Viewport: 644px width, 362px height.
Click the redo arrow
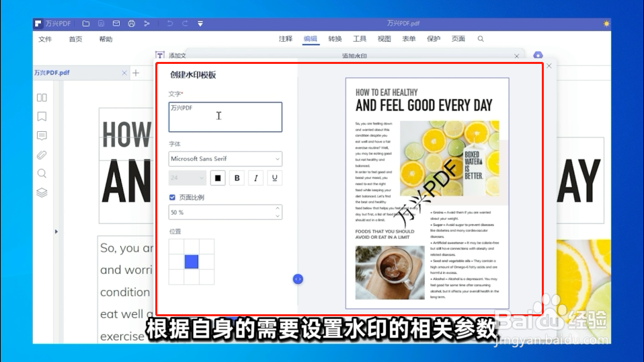pyautogui.click(x=185, y=24)
